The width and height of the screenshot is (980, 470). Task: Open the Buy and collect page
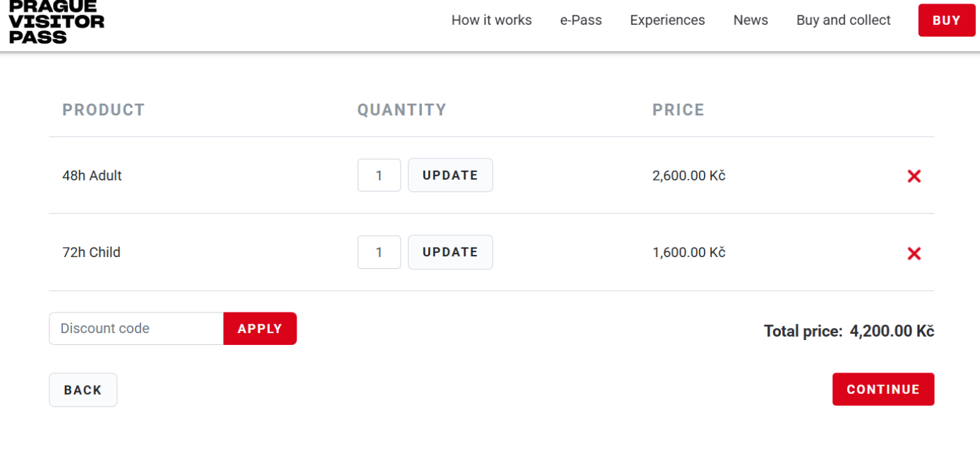[x=843, y=21]
